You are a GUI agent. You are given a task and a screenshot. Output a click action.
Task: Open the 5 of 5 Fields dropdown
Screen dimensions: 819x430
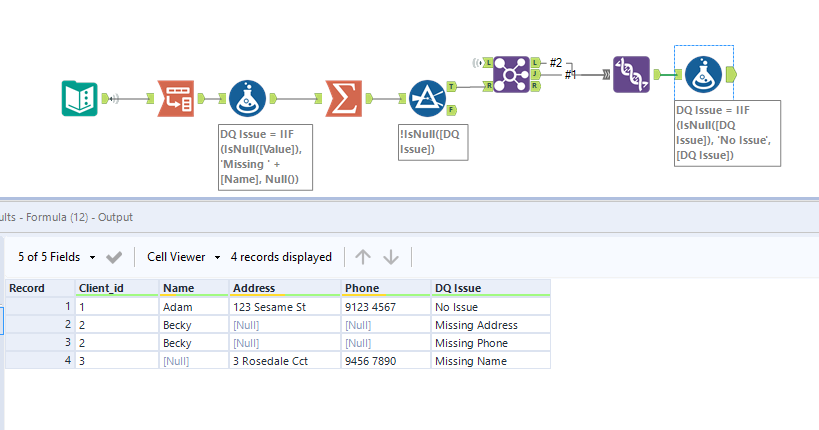pos(56,257)
